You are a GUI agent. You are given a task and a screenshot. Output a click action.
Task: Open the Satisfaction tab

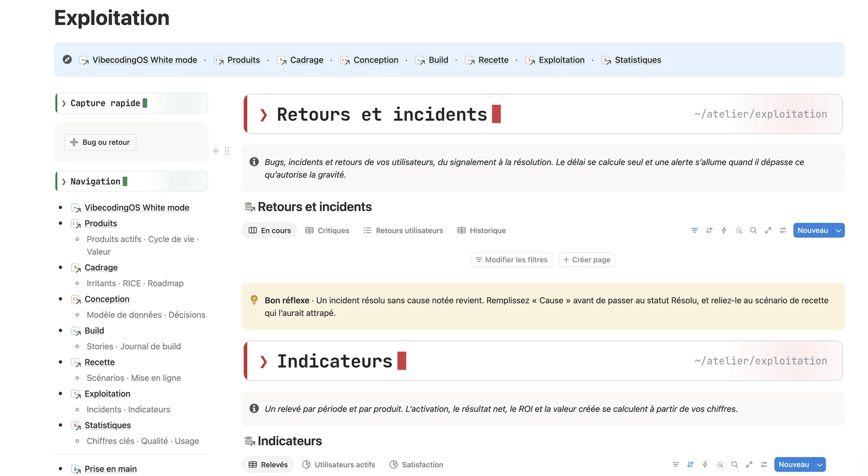click(416, 465)
